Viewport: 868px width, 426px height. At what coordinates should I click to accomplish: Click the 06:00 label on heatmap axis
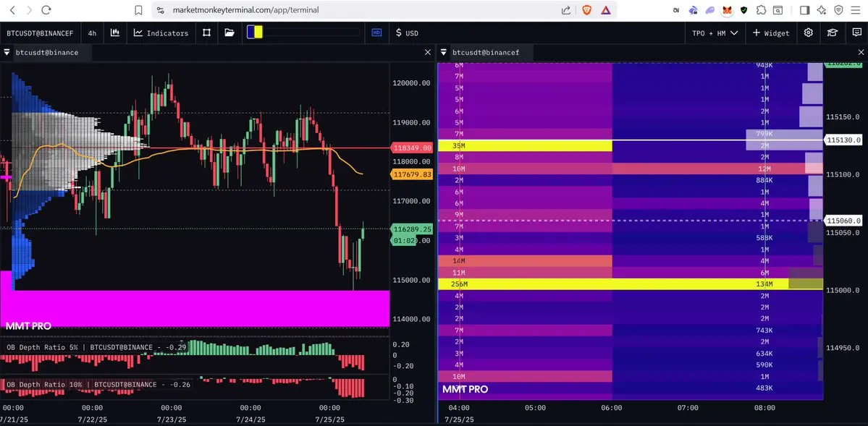pyautogui.click(x=611, y=408)
